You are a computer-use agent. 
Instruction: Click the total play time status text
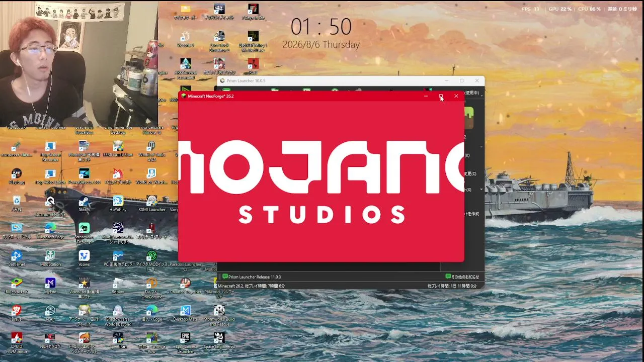(x=452, y=286)
